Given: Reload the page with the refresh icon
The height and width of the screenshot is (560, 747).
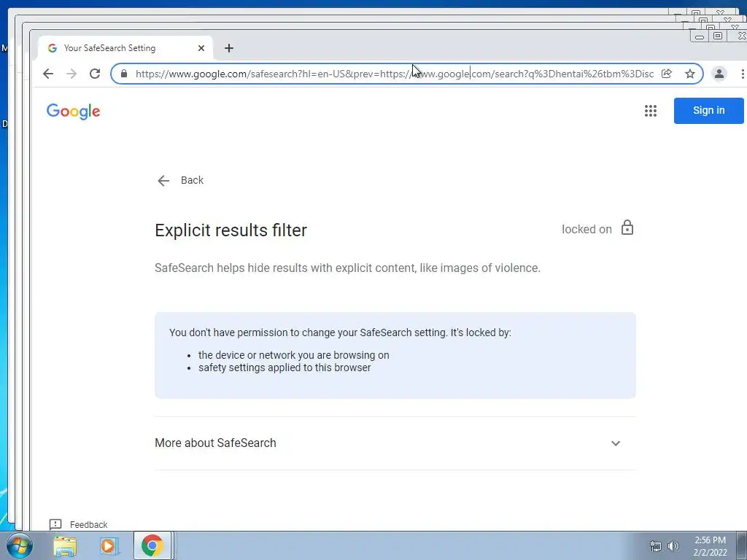Looking at the screenshot, I should pyautogui.click(x=95, y=74).
